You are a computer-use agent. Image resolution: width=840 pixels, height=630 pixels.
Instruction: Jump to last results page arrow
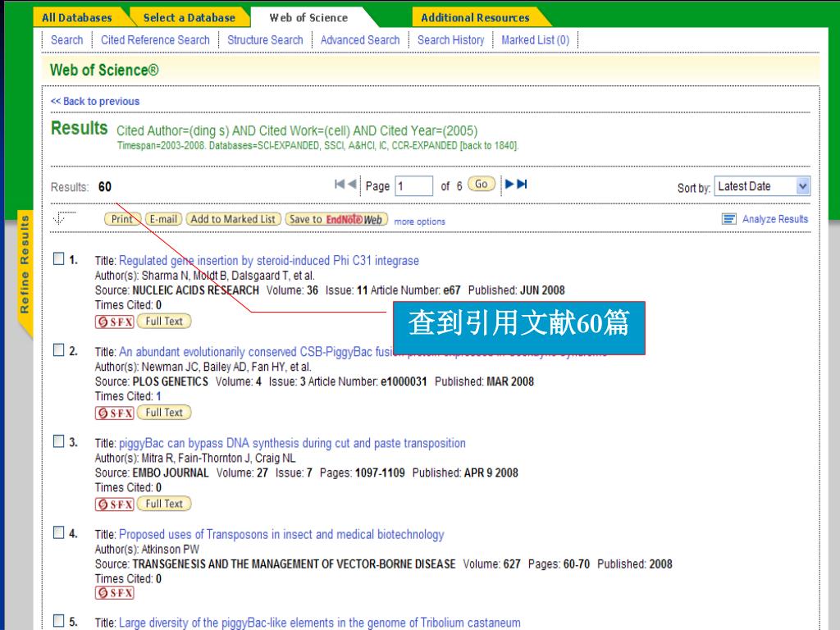(523, 185)
